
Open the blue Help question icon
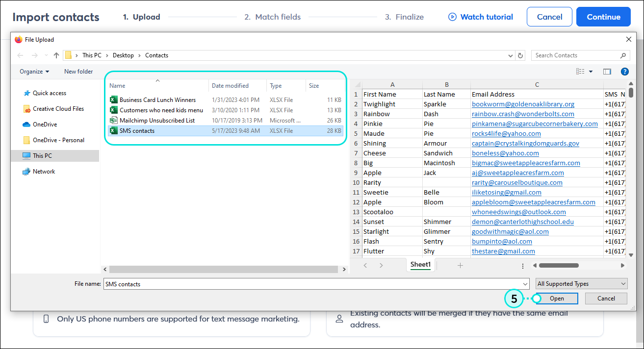tap(625, 72)
